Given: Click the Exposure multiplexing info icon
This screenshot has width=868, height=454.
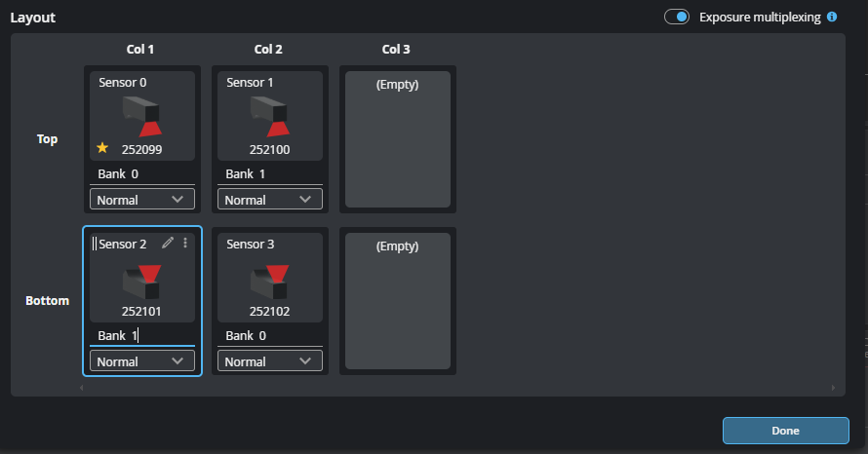Looking at the screenshot, I should pyautogui.click(x=832, y=17).
